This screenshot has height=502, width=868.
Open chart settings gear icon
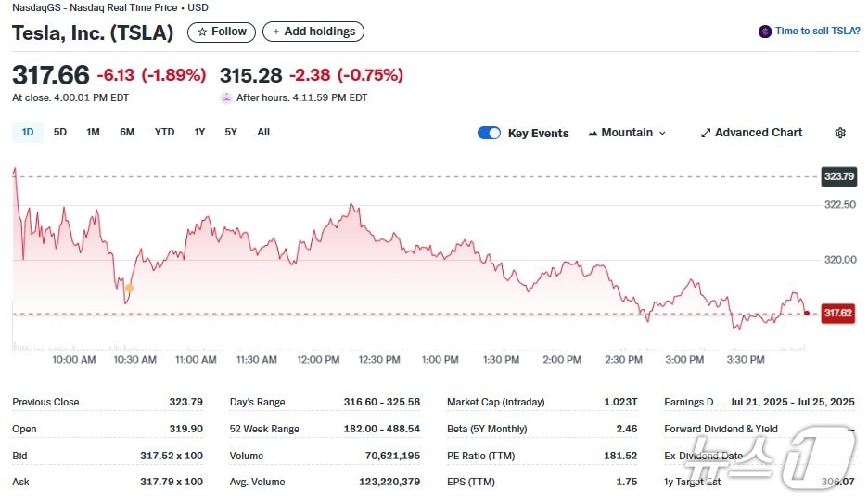[839, 133]
